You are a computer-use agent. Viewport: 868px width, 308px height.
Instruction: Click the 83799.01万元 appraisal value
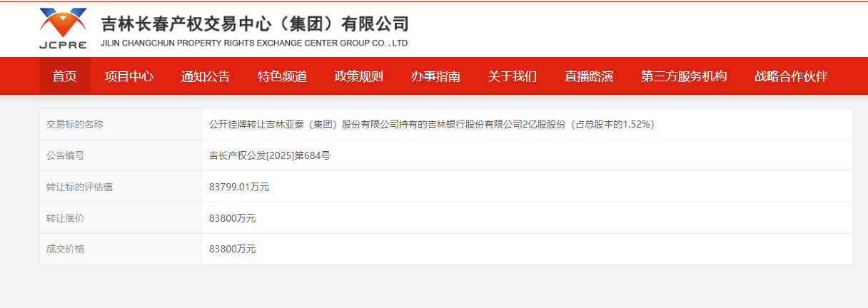pos(239,187)
